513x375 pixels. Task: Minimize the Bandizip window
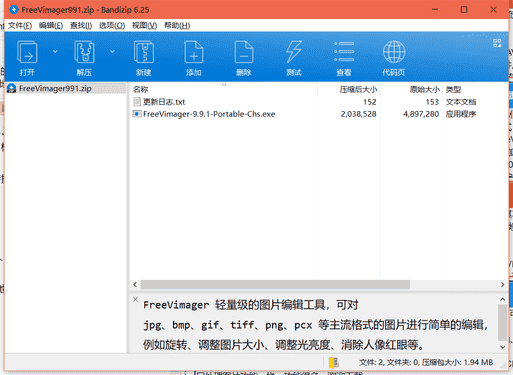(435, 10)
